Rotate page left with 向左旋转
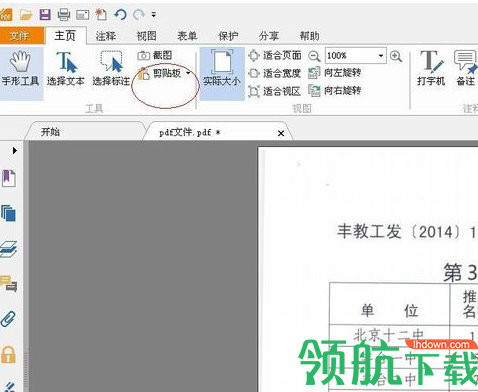The width and height of the screenshot is (478, 392). [335, 73]
